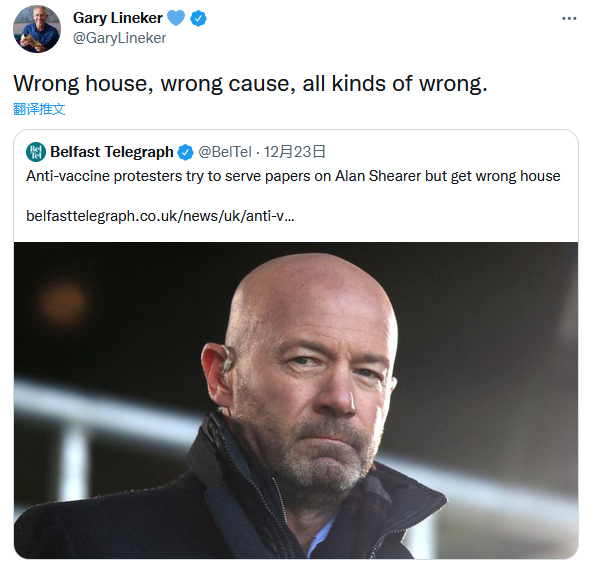Click Gary Lineker's verified badge

pyautogui.click(x=198, y=18)
